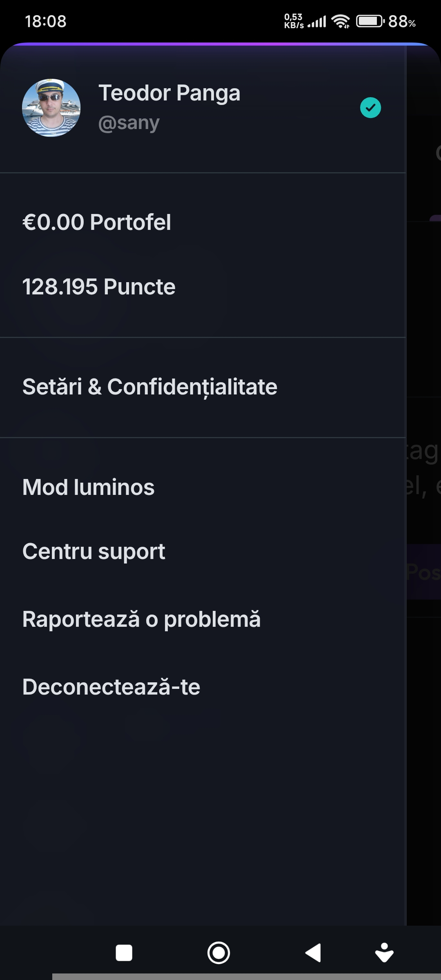Screen dimensions: 441x980
Task: Tap the 18:08 clock in status bar
Action: [45, 21]
